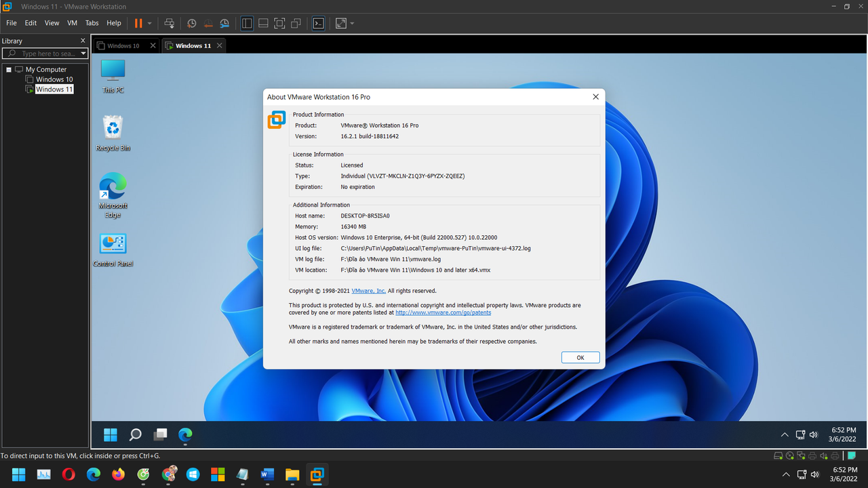Open Word from host taskbar
Screen dimensions: 868x488
tap(267, 474)
